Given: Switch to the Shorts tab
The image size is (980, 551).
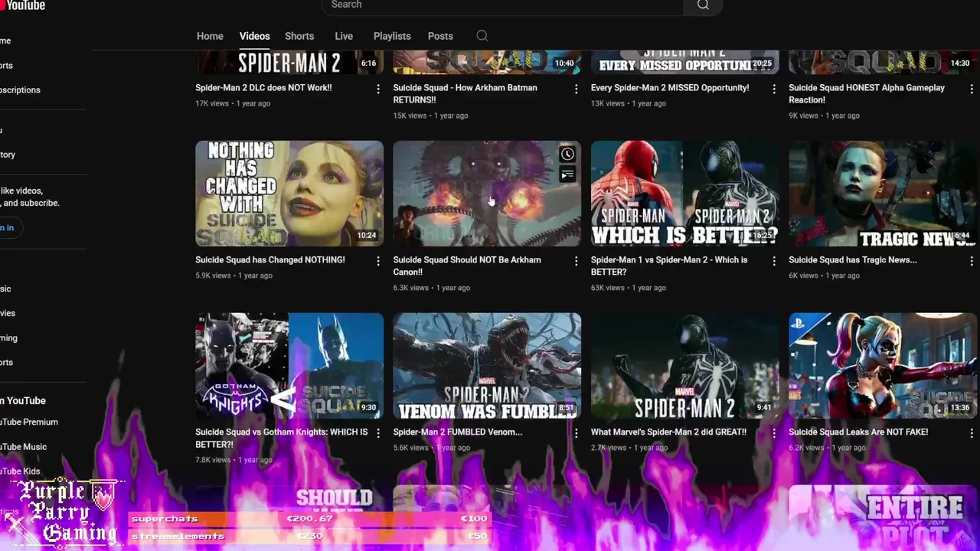Looking at the screenshot, I should tap(299, 36).
